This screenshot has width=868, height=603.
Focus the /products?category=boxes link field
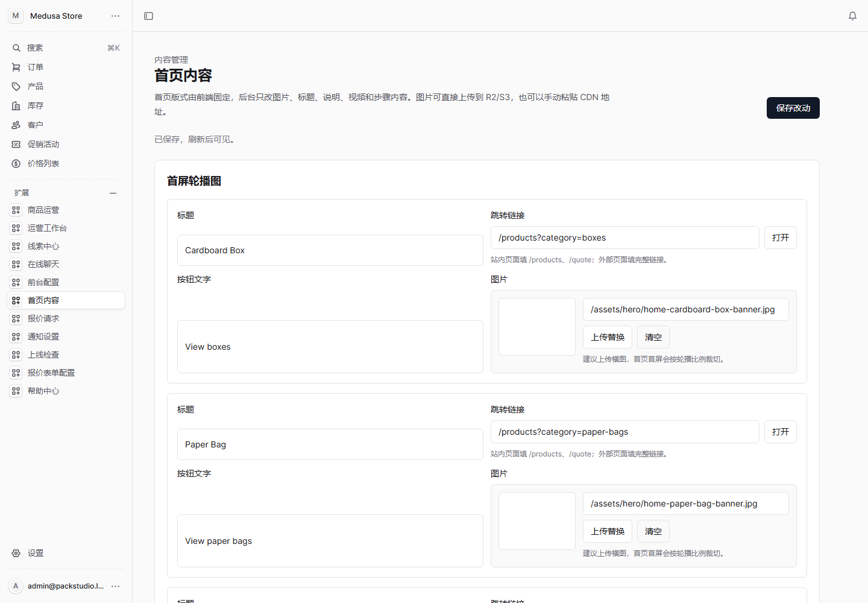[x=625, y=238]
